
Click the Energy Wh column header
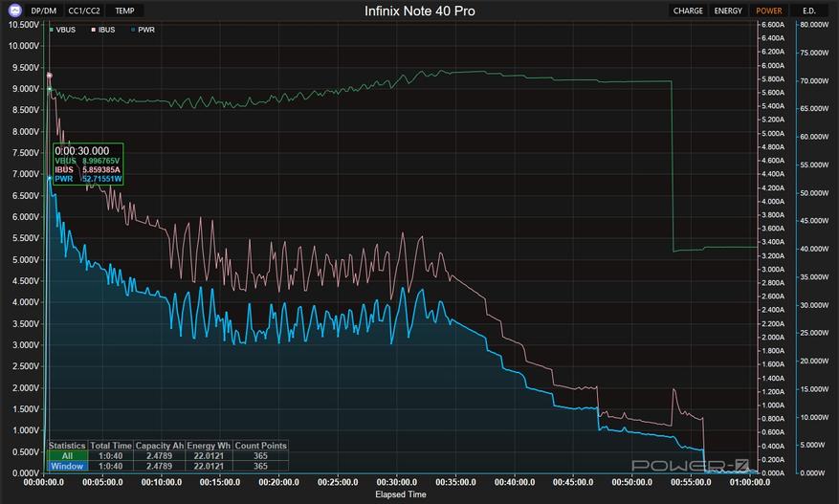click(x=209, y=446)
